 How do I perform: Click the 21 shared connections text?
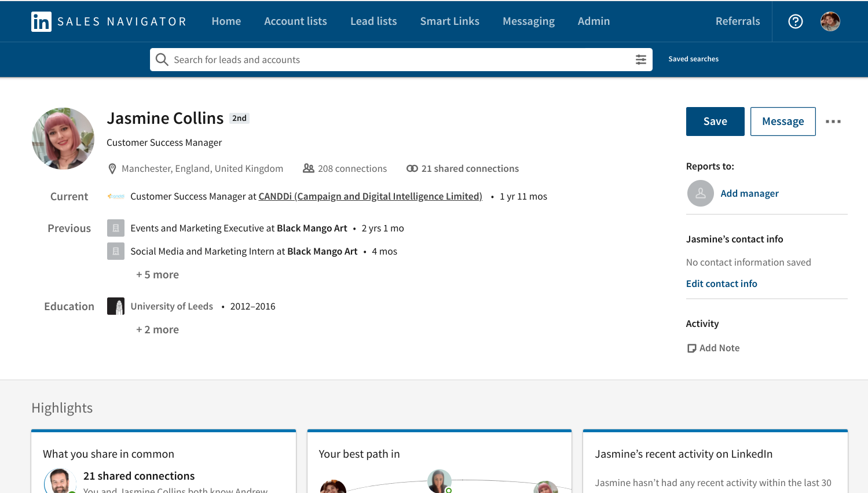click(x=470, y=168)
